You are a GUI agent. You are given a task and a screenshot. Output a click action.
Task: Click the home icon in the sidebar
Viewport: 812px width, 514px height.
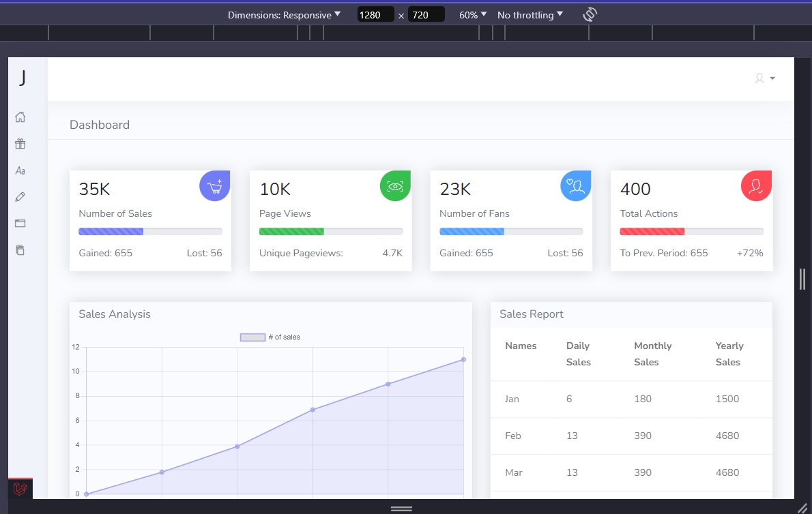click(20, 117)
